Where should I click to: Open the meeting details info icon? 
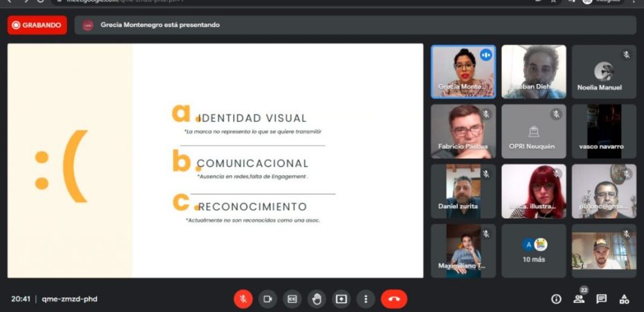click(x=555, y=299)
